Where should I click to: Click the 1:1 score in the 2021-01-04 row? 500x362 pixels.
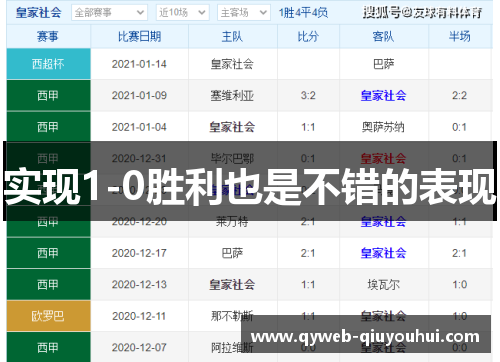point(308,127)
